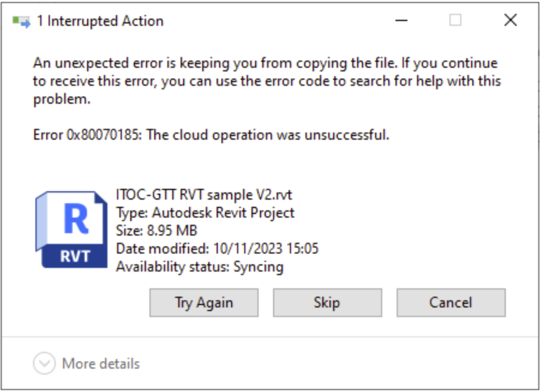Click the Type: Autodesk Revit Project line

(x=205, y=213)
